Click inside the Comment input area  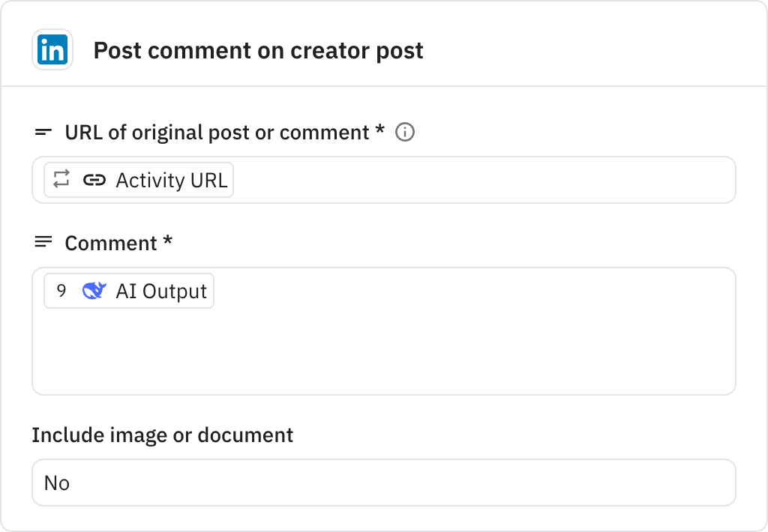pyautogui.click(x=384, y=345)
